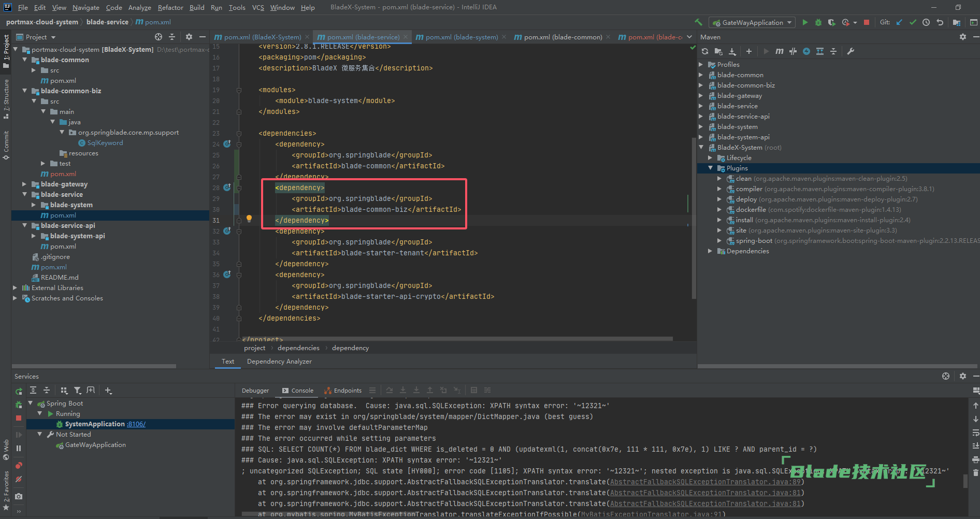980x519 pixels.
Task: Stop SystemApplication with red stop in Services sidebar
Action: pyautogui.click(x=19, y=418)
